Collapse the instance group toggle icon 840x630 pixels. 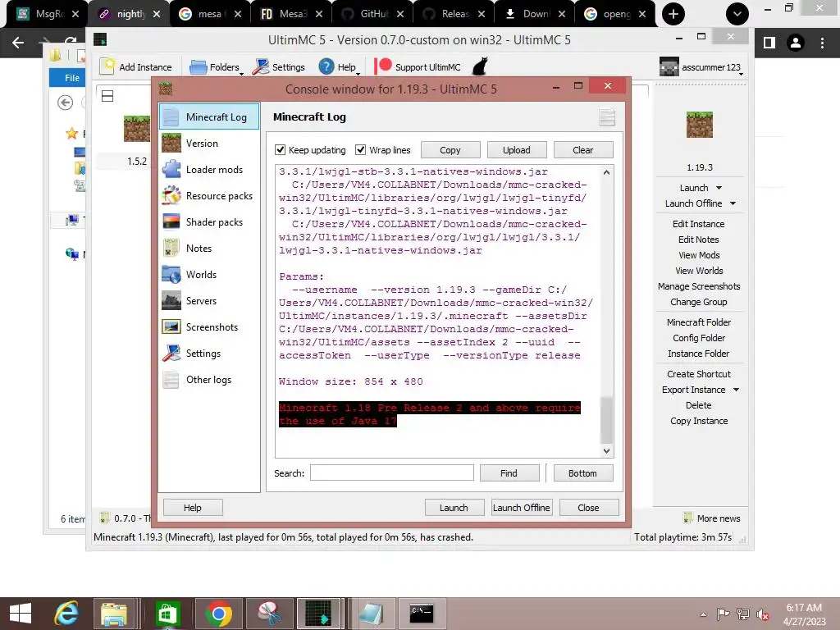pyautogui.click(x=107, y=96)
